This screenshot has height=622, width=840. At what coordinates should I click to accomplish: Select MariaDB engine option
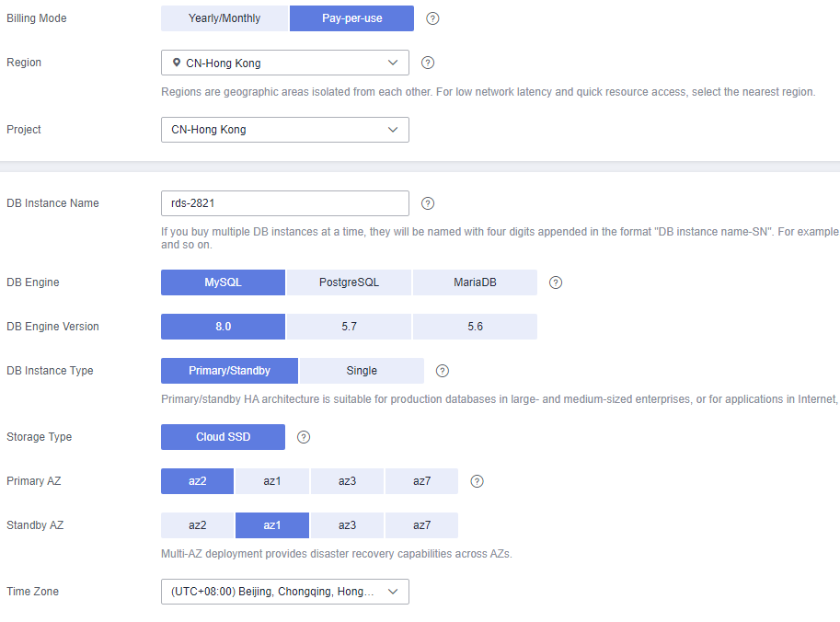[475, 282]
